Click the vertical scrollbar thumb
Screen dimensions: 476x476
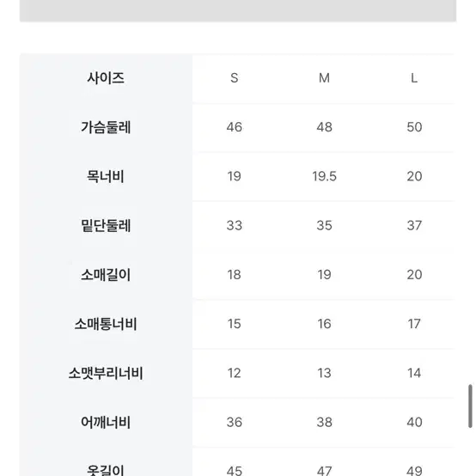click(470, 406)
